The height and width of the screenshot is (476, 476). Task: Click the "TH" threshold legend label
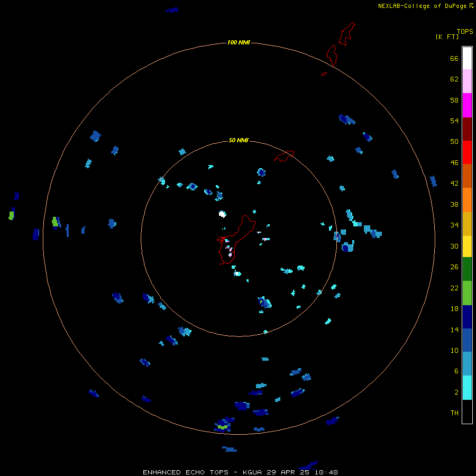tap(454, 413)
